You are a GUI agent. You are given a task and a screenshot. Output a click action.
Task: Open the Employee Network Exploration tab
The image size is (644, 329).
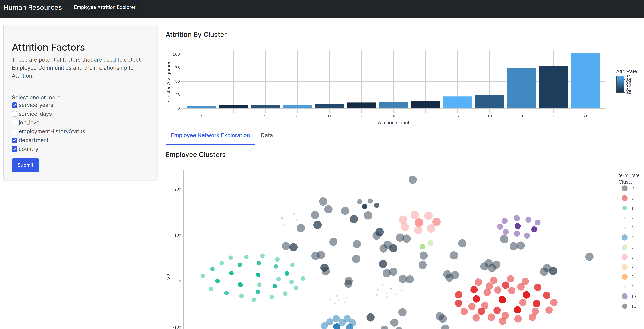(210, 135)
